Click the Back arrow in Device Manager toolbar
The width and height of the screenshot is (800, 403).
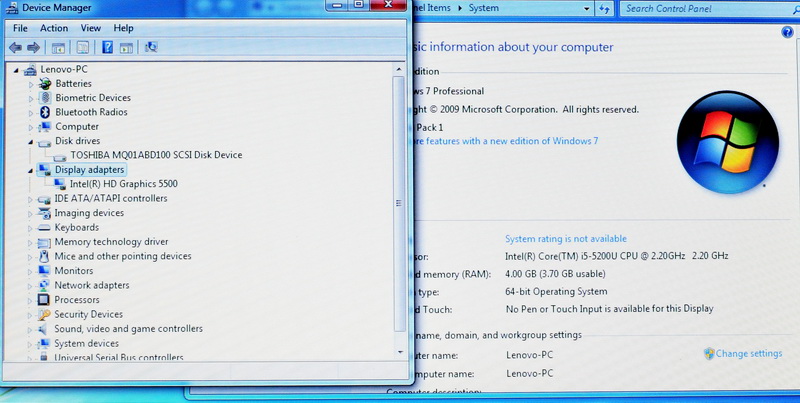pyautogui.click(x=15, y=48)
